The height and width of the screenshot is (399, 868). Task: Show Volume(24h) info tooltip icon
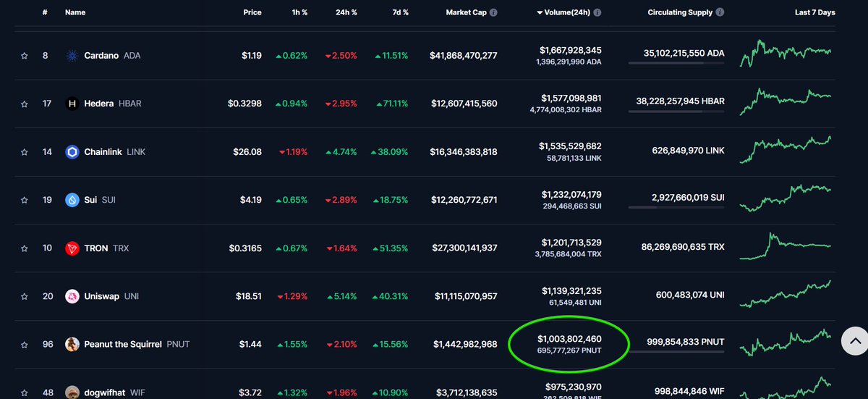point(597,13)
